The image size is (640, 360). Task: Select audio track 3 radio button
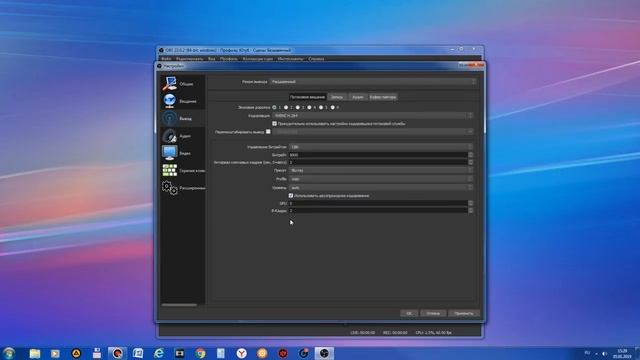pyautogui.click(x=298, y=107)
